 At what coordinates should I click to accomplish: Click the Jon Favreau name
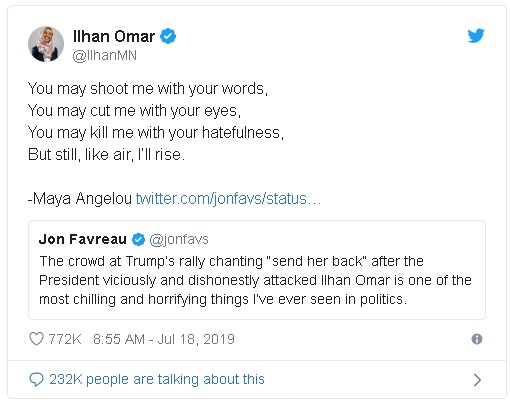click(83, 239)
